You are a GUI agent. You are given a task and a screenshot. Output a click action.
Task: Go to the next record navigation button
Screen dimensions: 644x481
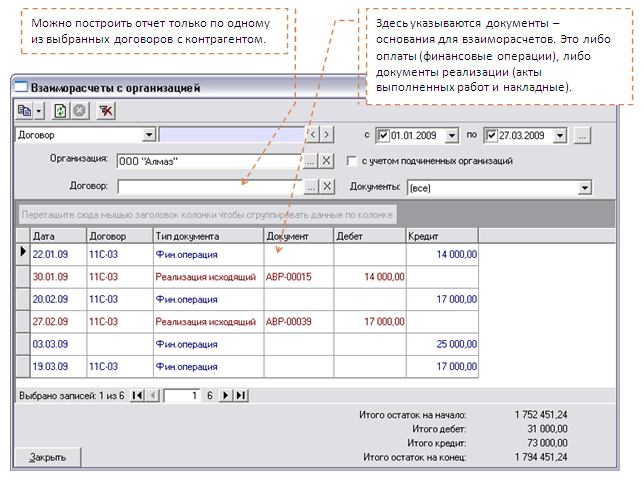[225, 396]
